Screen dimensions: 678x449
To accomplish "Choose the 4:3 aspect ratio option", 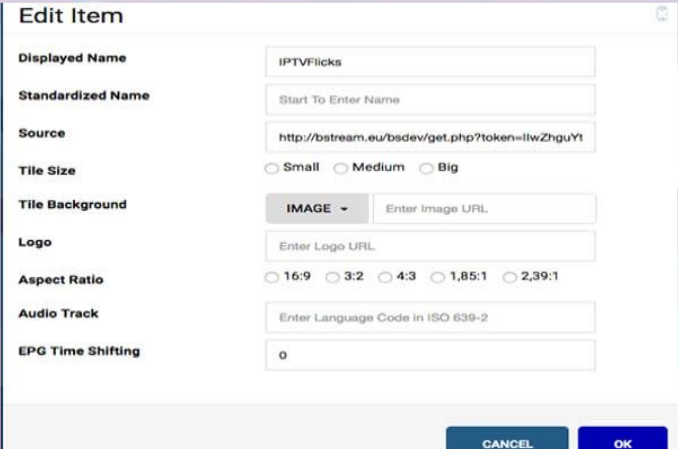I will 385,277.
